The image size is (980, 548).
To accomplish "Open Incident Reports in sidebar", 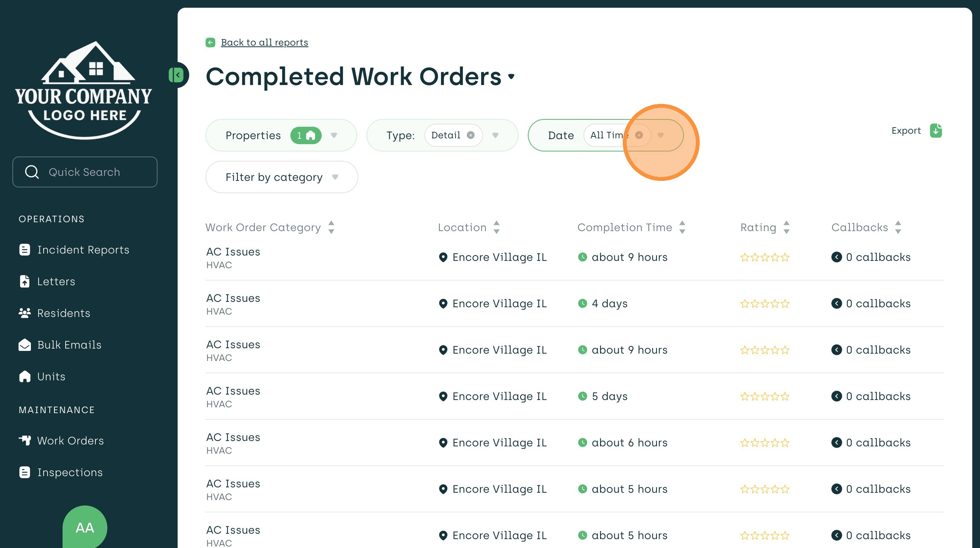I will 83,250.
